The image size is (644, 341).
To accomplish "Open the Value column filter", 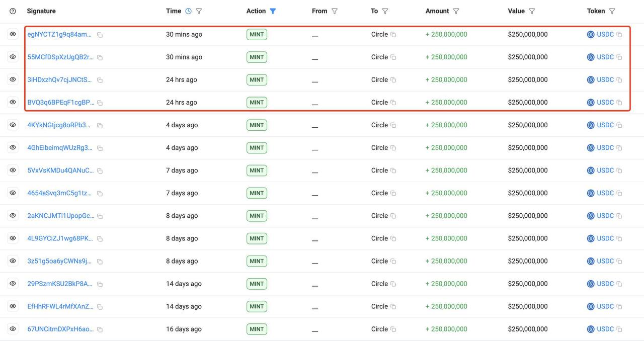I will point(532,11).
